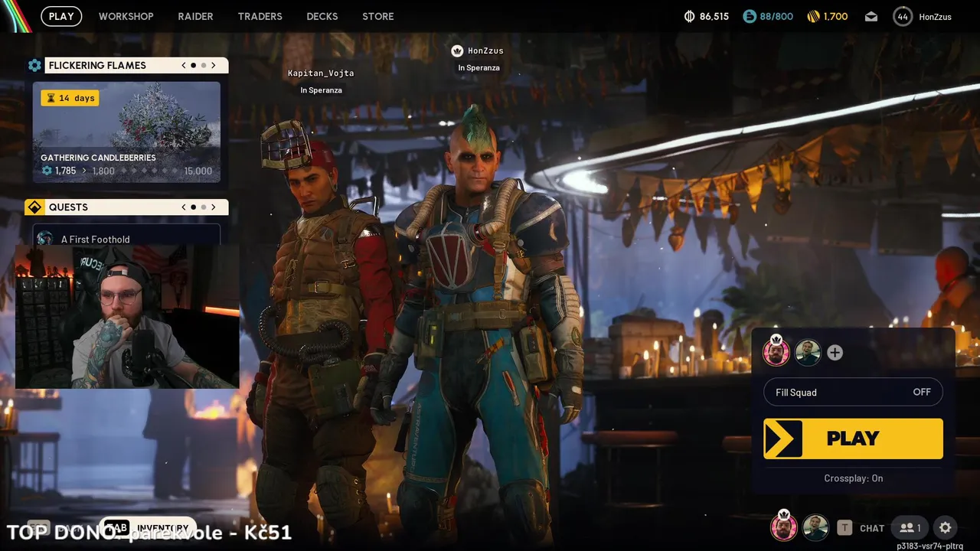
Task: Click Kapitan_Vojta player nameplate
Action: coord(321,73)
